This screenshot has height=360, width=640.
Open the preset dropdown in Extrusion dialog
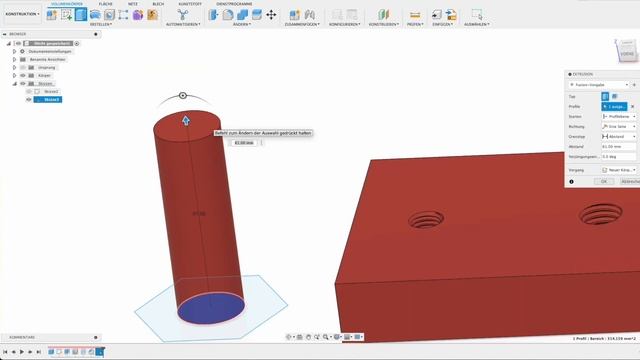point(599,85)
